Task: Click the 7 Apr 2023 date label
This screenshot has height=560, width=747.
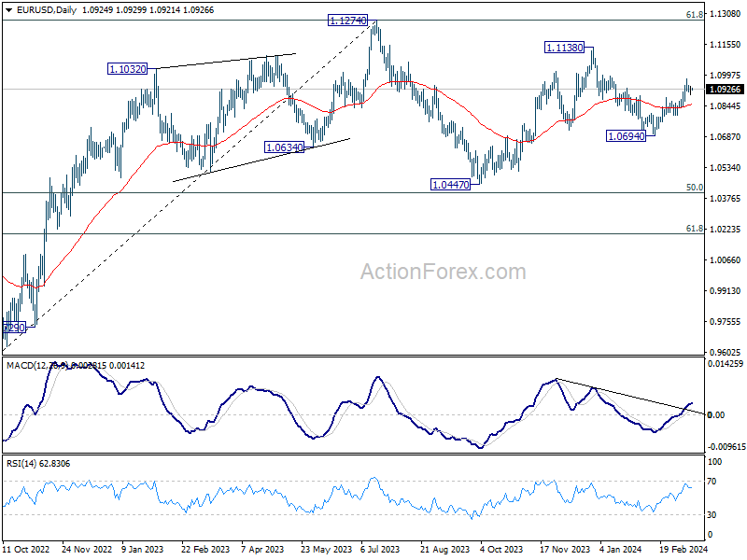Action: point(262,550)
